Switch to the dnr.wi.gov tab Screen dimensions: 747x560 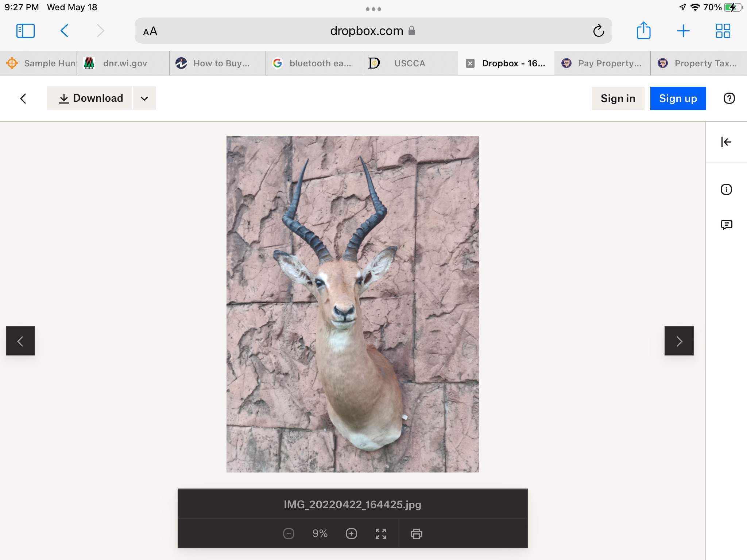124,63
